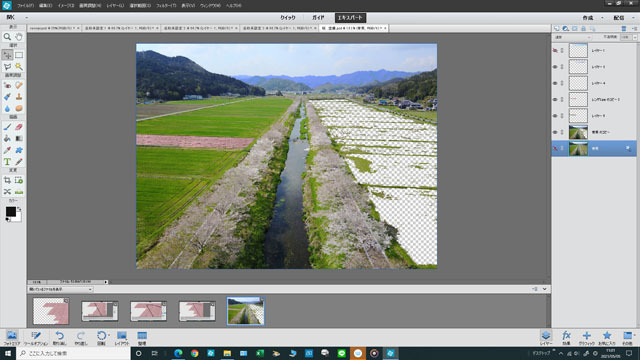Open the ファイル menu
Image resolution: width=640 pixels, height=360 pixels.
pyautogui.click(x=26, y=6)
